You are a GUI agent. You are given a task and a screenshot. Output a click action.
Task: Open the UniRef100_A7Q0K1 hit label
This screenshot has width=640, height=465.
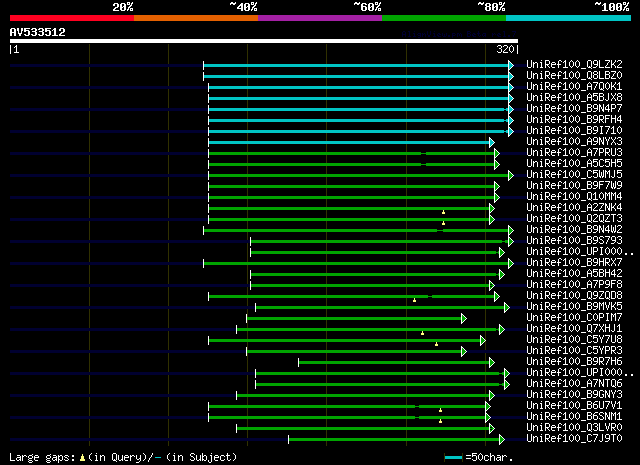click(x=574, y=86)
